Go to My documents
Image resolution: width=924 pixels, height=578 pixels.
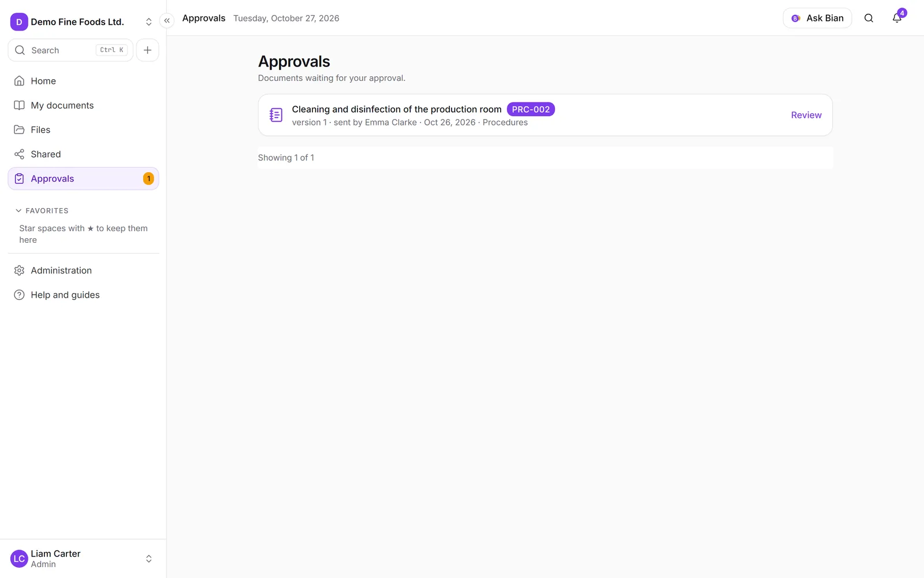[83, 105]
